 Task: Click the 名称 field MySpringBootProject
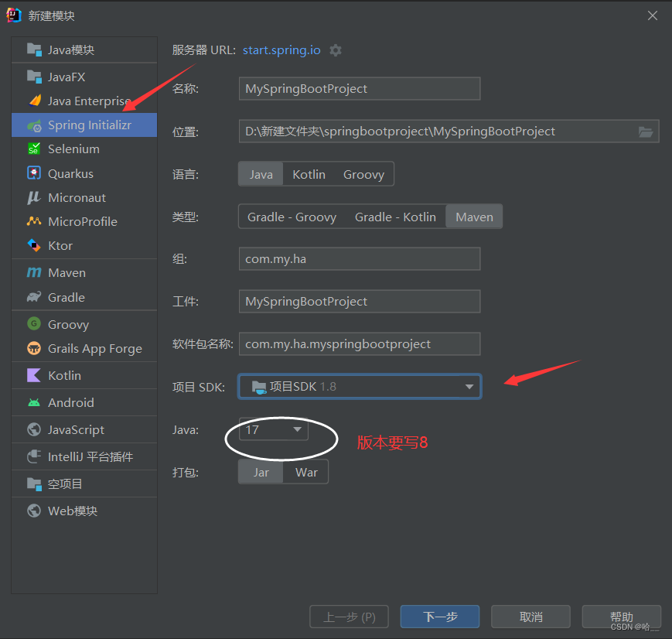359,89
